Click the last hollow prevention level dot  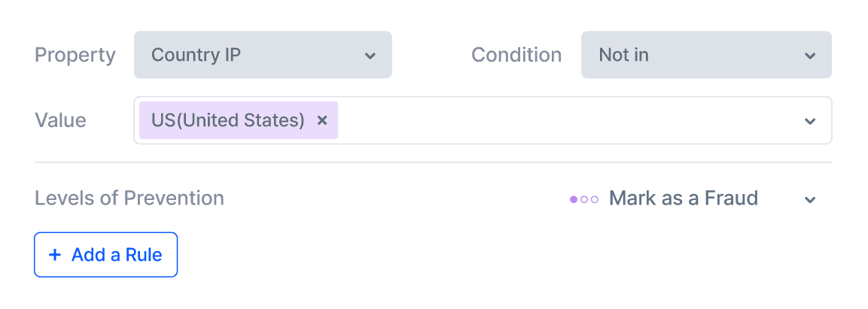pyautogui.click(x=594, y=199)
